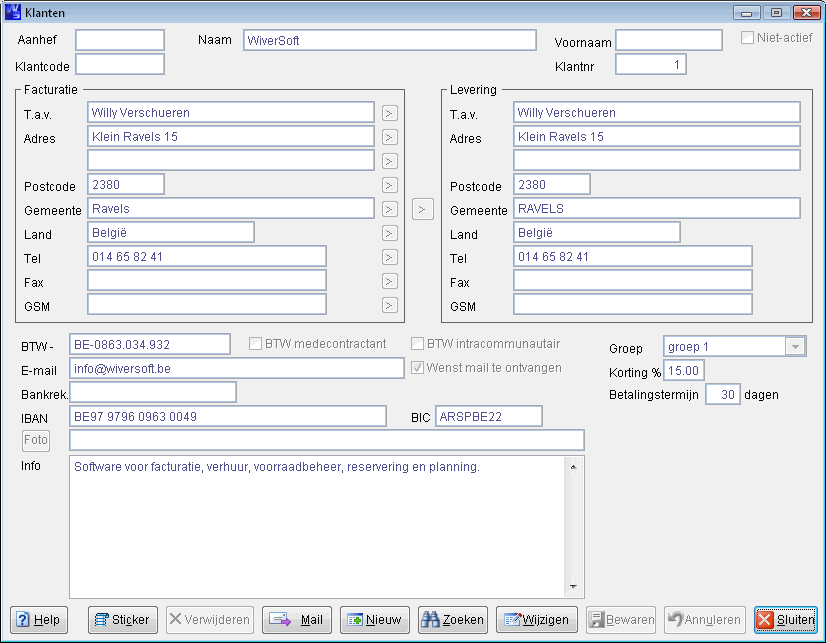Select the Korting % field
Image resolution: width=826 pixels, height=643 pixels.
click(685, 371)
